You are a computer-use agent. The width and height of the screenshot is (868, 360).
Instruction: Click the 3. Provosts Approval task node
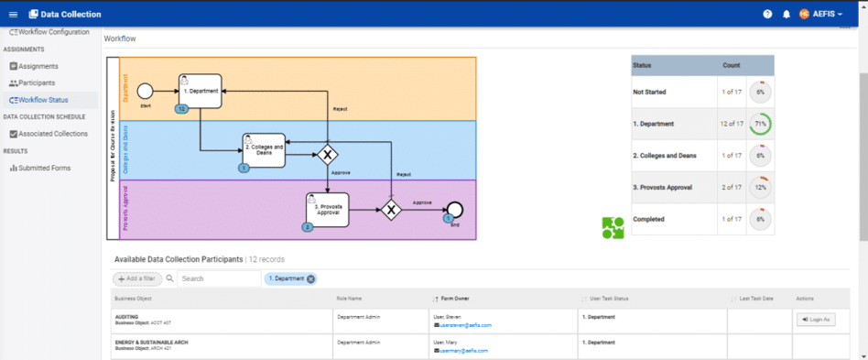point(328,210)
